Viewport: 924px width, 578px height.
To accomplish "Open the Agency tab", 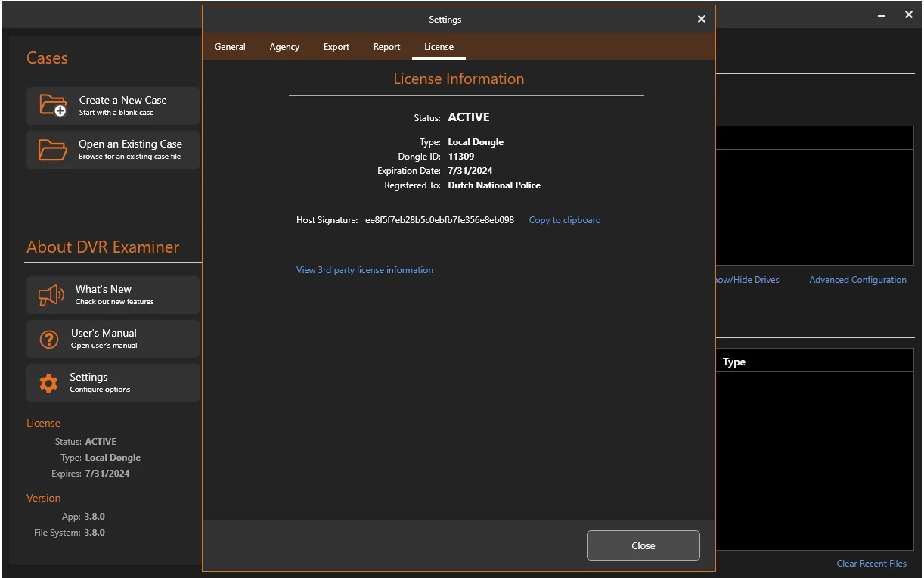I will (284, 47).
